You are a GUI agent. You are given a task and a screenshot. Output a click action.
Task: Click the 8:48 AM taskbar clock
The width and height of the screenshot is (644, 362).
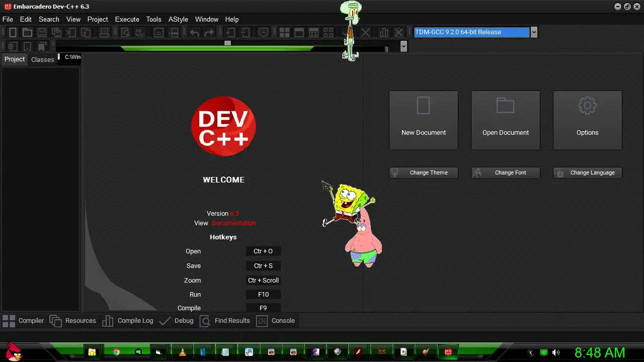(x=600, y=352)
